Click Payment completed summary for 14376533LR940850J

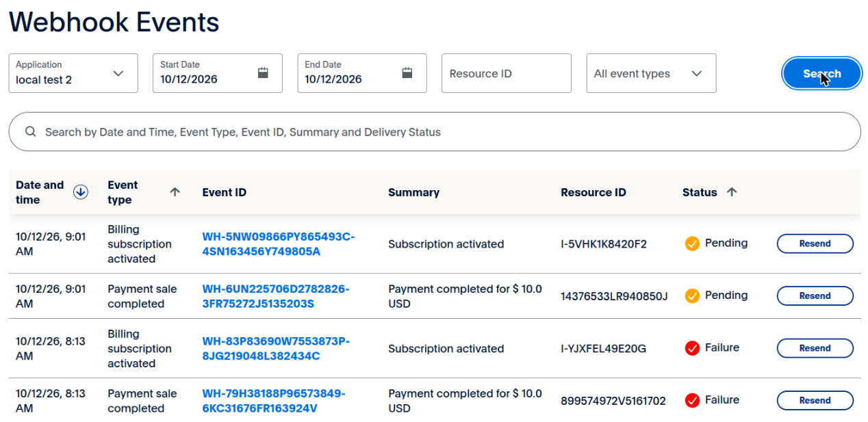coord(465,296)
